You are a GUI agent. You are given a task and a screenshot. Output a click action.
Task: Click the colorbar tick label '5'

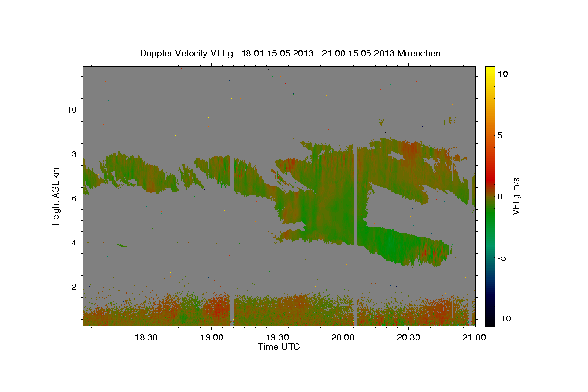500,135
